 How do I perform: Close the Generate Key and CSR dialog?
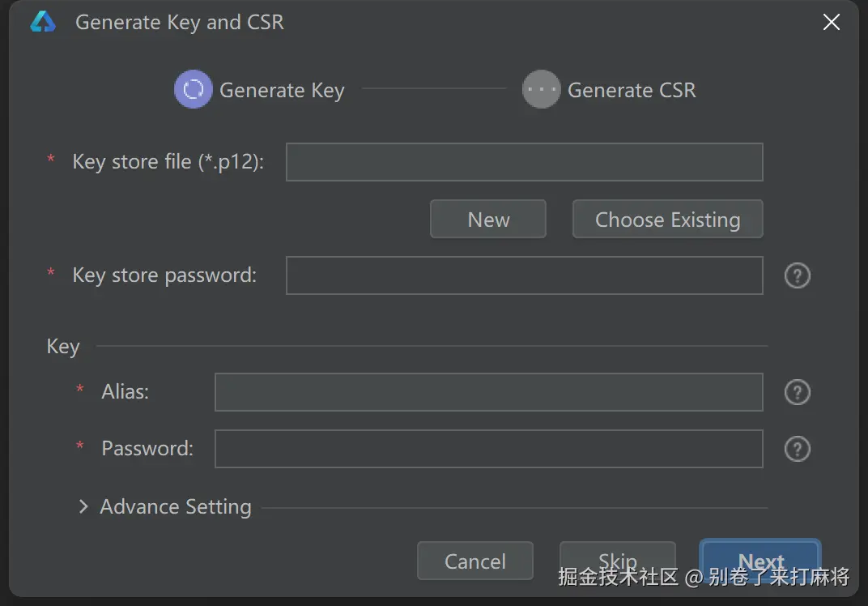(831, 23)
